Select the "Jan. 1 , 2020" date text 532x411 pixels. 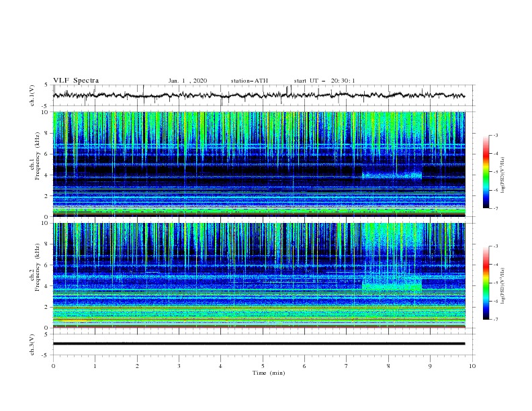pyautogui.click(x=187, y=81)
